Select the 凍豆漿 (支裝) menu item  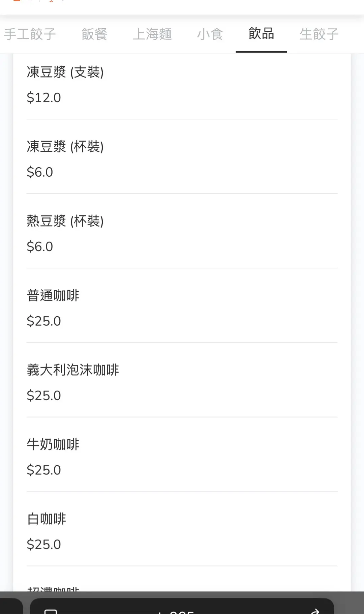click(x=65, y=72)
